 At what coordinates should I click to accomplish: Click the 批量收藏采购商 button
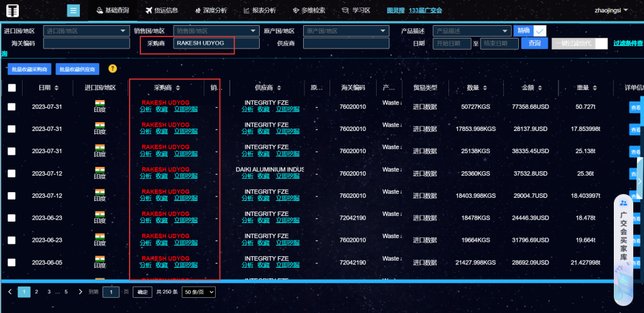30,69
